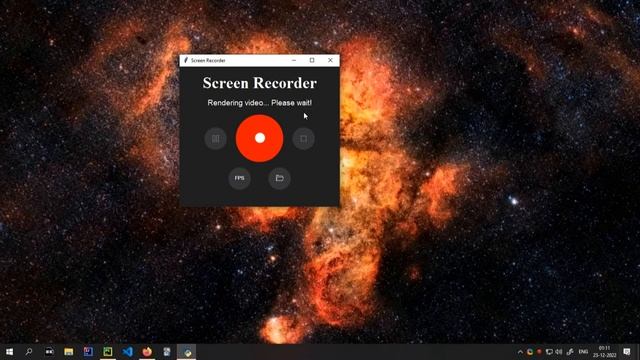
Task: Click the grey document app taskbar icon
Action: (167, 351)
